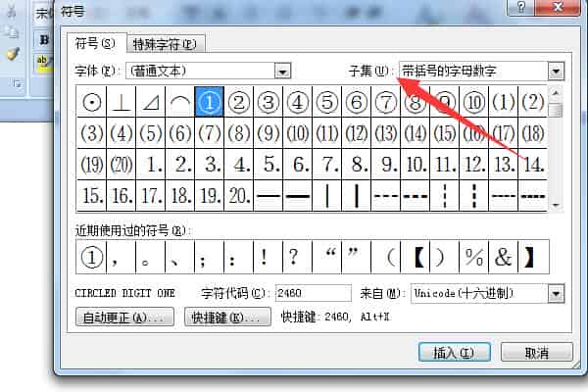Select circled digit ⑤ symbol

(327, 102)
